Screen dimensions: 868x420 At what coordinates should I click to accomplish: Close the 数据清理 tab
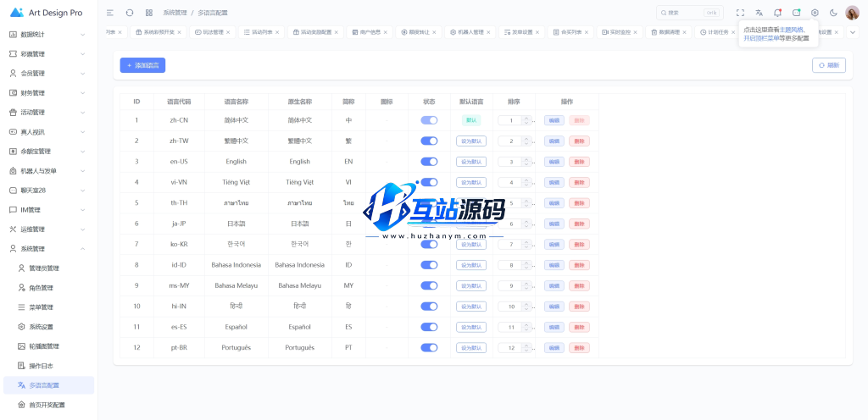[x=684, y=32]
